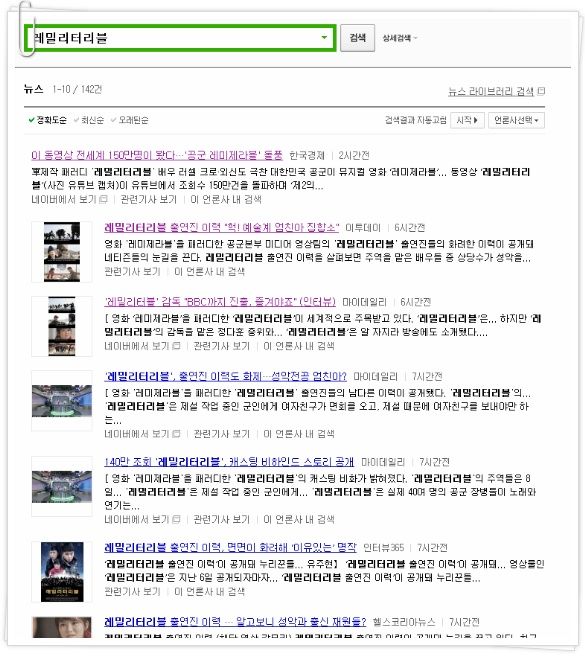The image size is (585, 656).
Task: Open thumbnail of the 성악전공 엄친아 article
Action: pyautogui.click(x=62, y=401)
